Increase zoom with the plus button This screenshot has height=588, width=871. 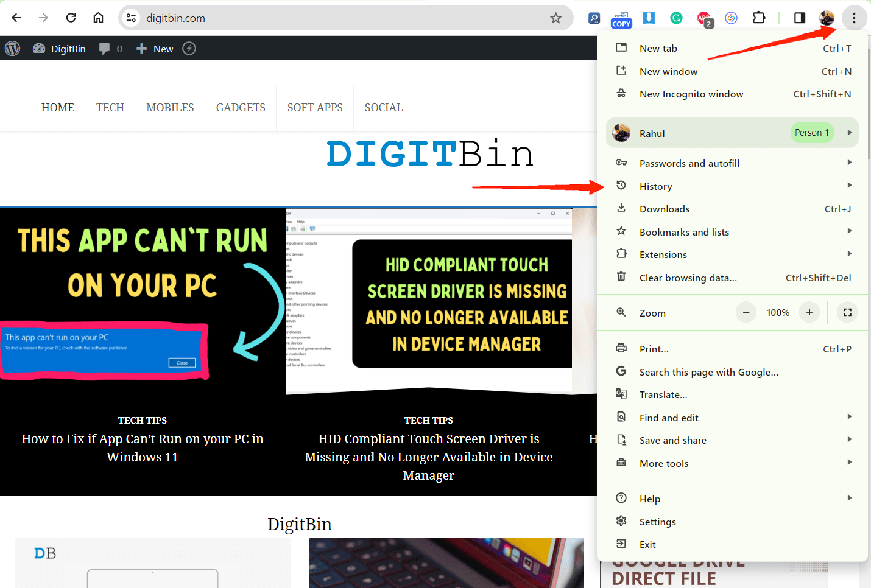(809, 312)
